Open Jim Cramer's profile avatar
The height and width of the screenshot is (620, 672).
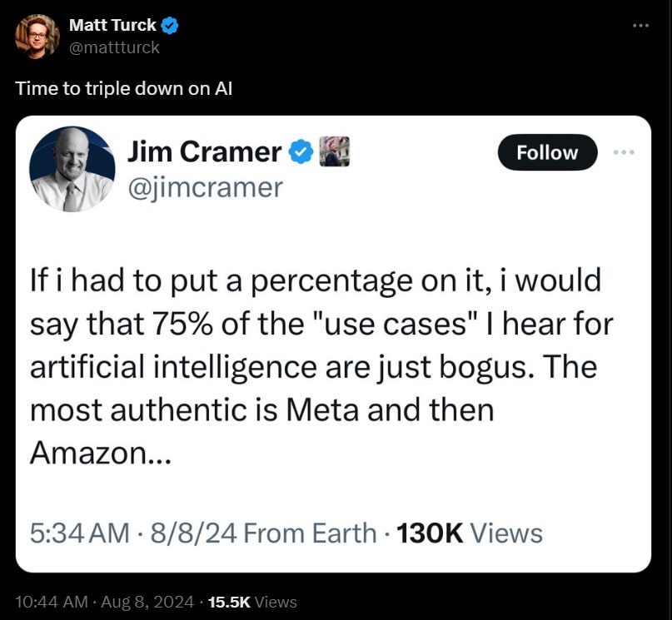coord(72,169)
